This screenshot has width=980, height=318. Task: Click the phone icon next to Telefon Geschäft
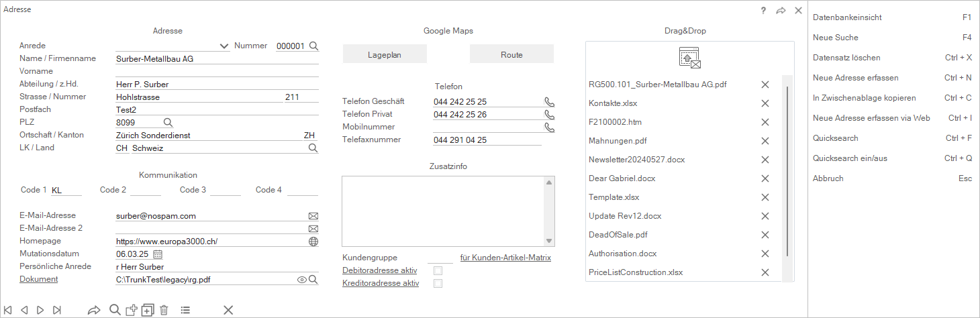tap(550, 102)
